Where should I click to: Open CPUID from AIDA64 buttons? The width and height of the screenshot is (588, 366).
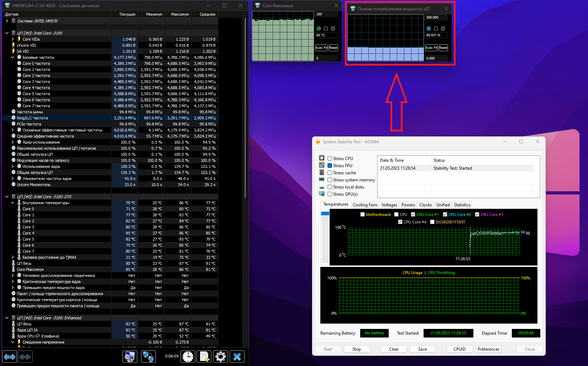pyautogui.click(x=460, y=349)
